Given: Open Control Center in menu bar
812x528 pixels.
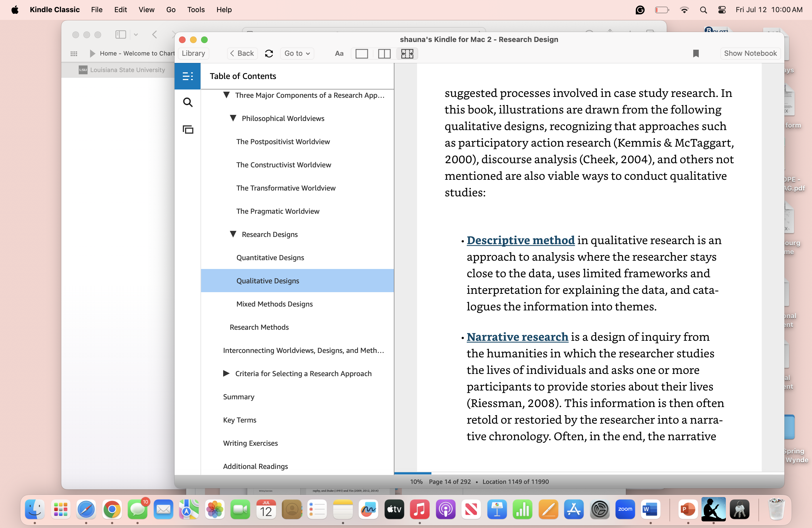Looking at the screenshot, I should (x=722, y=10).
